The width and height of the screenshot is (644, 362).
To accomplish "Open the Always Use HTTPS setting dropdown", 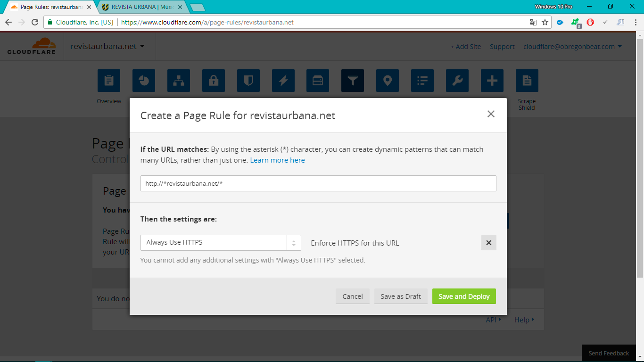I will [221, 243].
